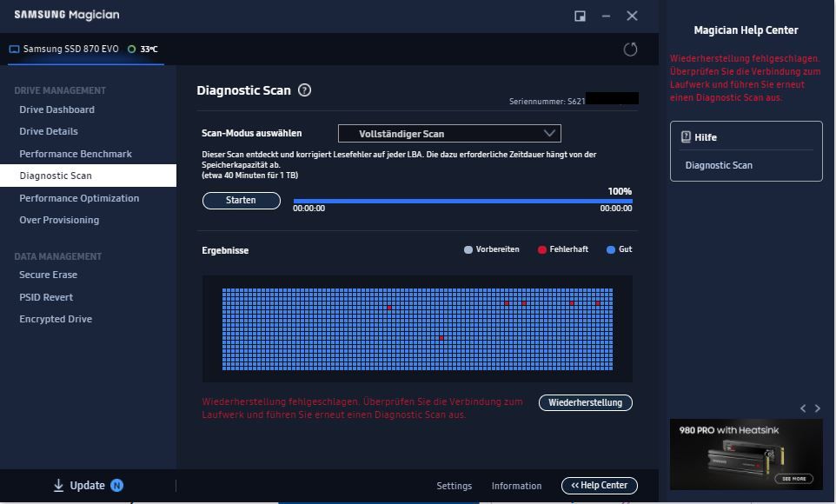
Task: Click the gray Vorbereiten legend dot
Action: tap(468, 249)
